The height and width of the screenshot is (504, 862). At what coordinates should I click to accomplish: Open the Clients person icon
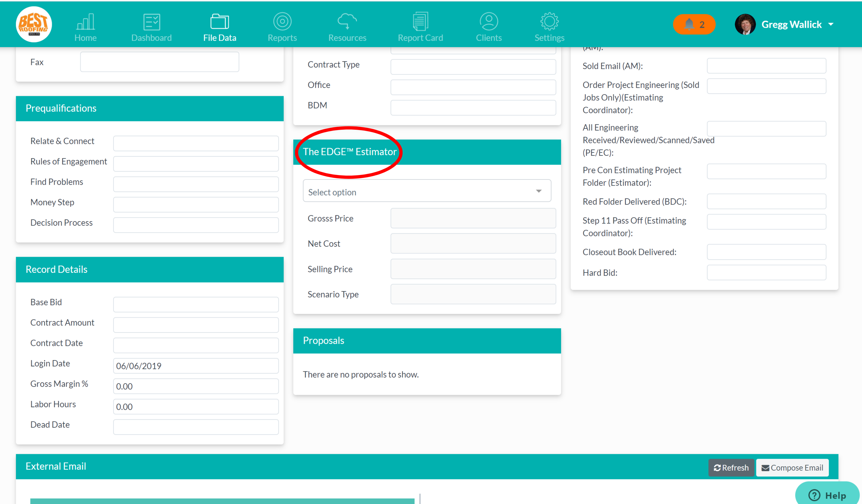point(489,21)
